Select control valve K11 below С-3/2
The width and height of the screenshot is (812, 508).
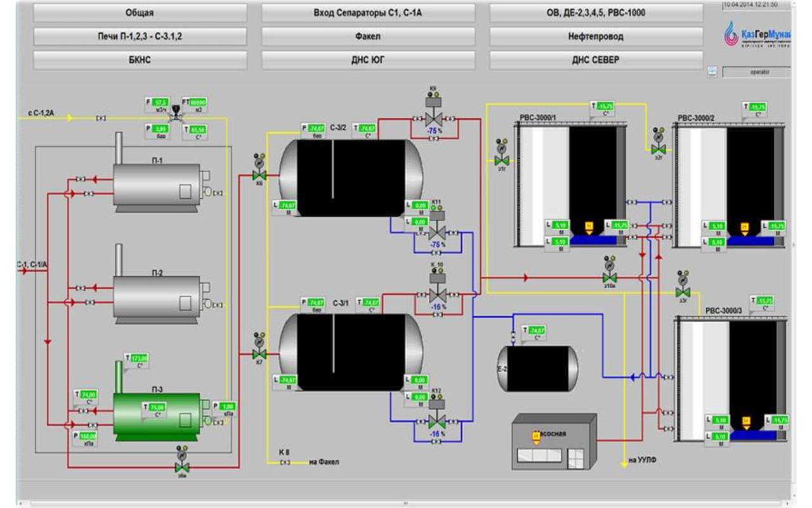(x=436, y=232)
